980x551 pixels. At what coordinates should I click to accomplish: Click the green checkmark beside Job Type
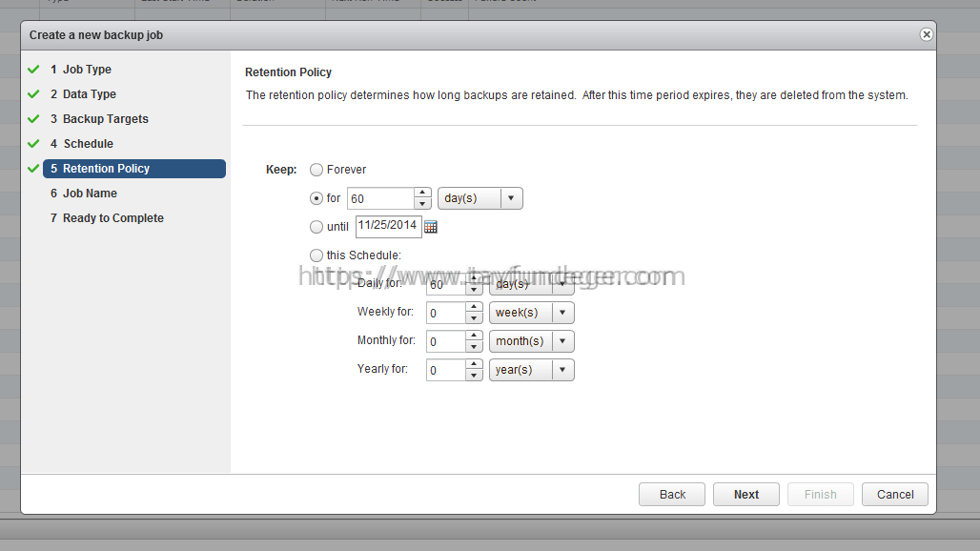(33, 70)
